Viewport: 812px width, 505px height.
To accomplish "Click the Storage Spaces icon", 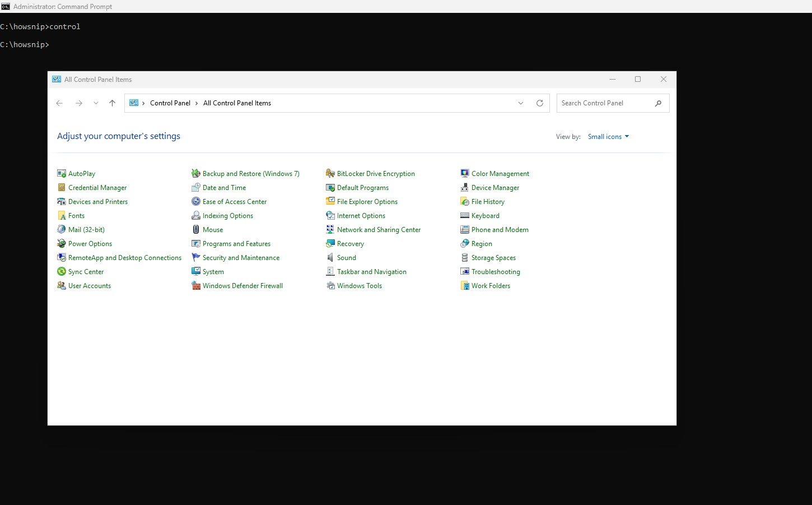I will pos(465,258).
